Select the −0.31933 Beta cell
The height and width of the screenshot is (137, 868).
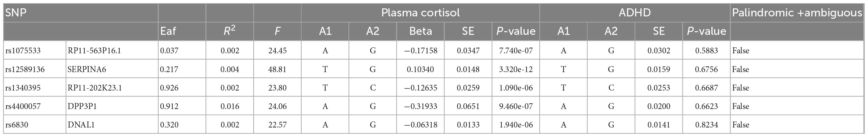(420, 106)
